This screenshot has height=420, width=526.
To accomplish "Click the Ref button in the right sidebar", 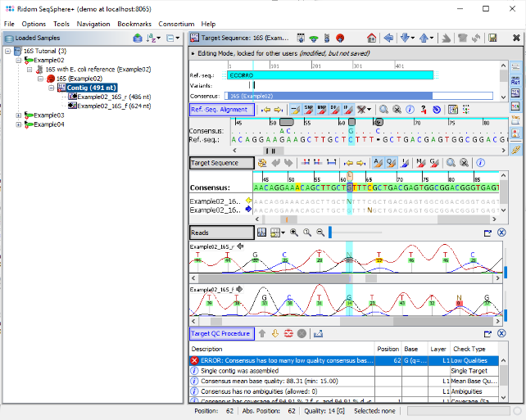I will [515, 80].
